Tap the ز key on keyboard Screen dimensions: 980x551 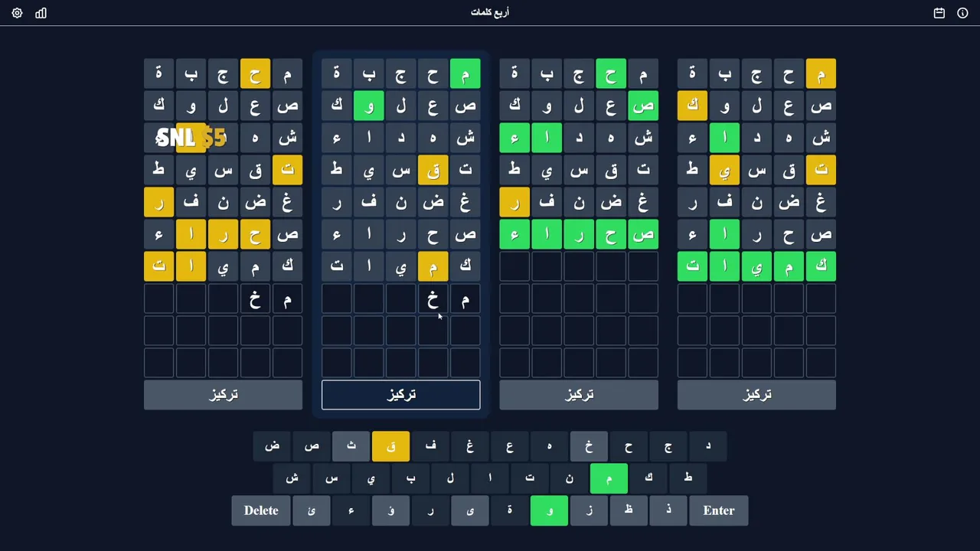590,510
